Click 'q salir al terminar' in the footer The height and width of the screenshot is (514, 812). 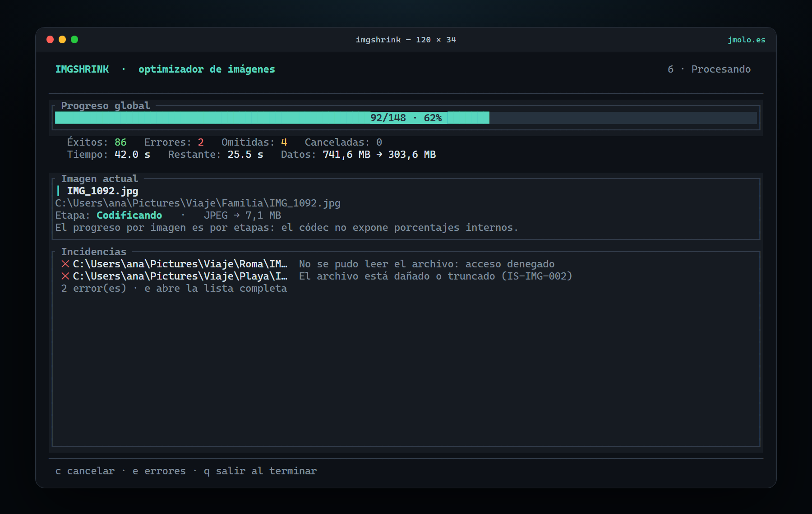260,471
